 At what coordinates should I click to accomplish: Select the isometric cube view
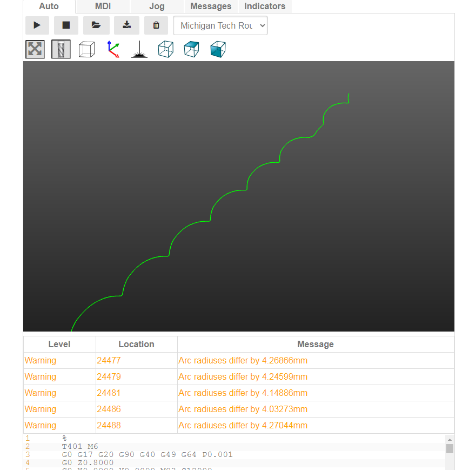tap(165, 49)
